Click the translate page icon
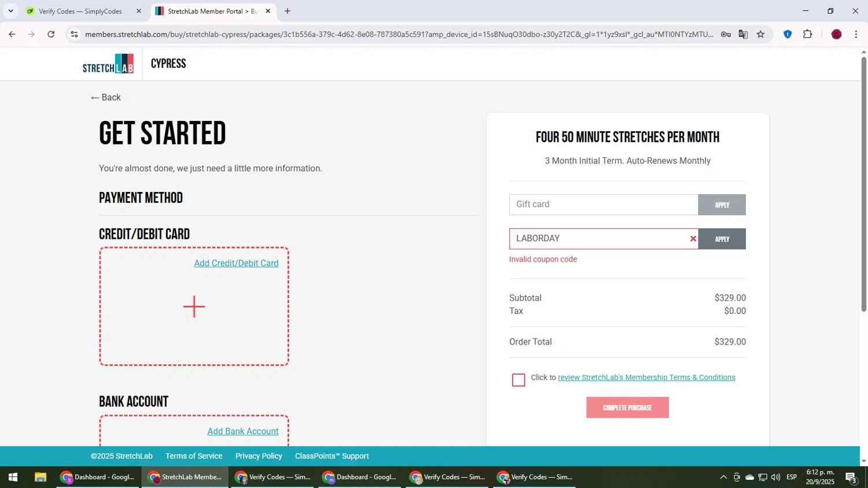 (743, 34)
